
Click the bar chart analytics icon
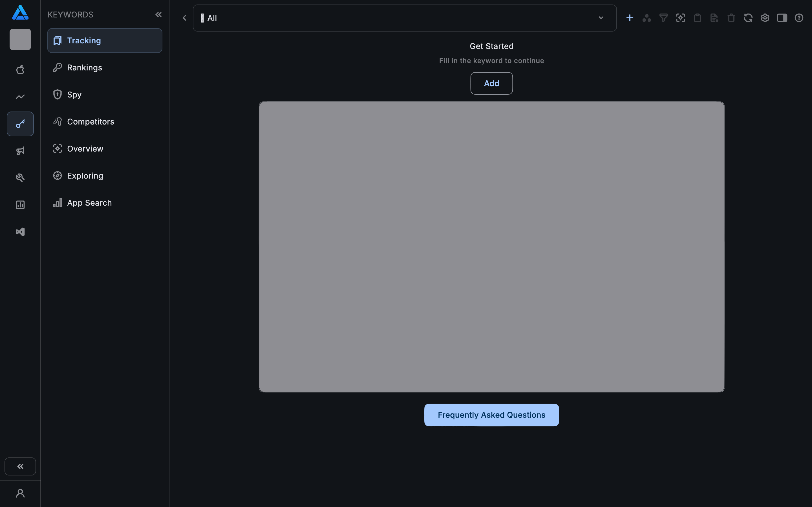(20, 204)
